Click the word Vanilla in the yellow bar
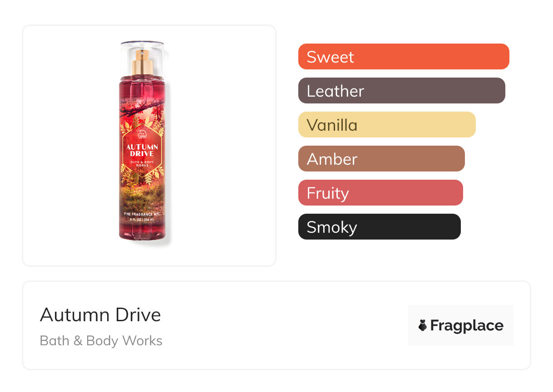The height and width of the screenshot is (392, 553). pyautogui.click(x=332, y=125)
